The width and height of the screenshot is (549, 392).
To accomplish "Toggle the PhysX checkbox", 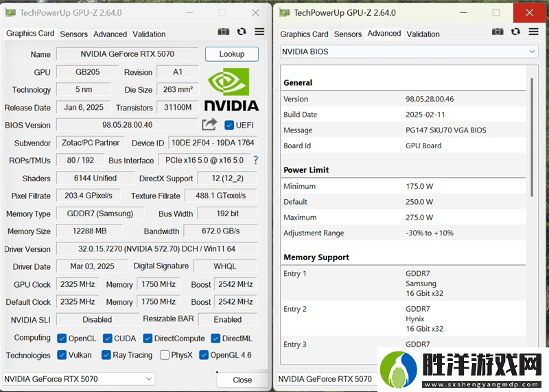I will 165,355.
